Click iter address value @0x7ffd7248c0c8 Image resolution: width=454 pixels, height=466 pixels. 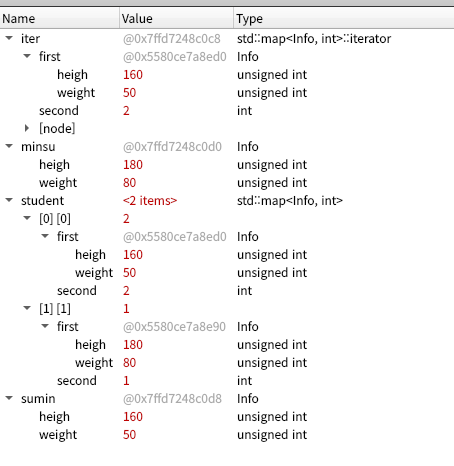click(172, 39)
